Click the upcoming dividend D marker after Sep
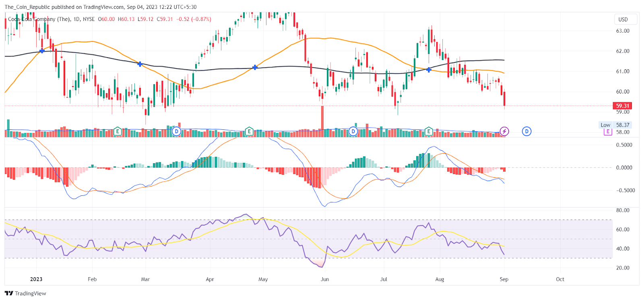 [526, 131]
